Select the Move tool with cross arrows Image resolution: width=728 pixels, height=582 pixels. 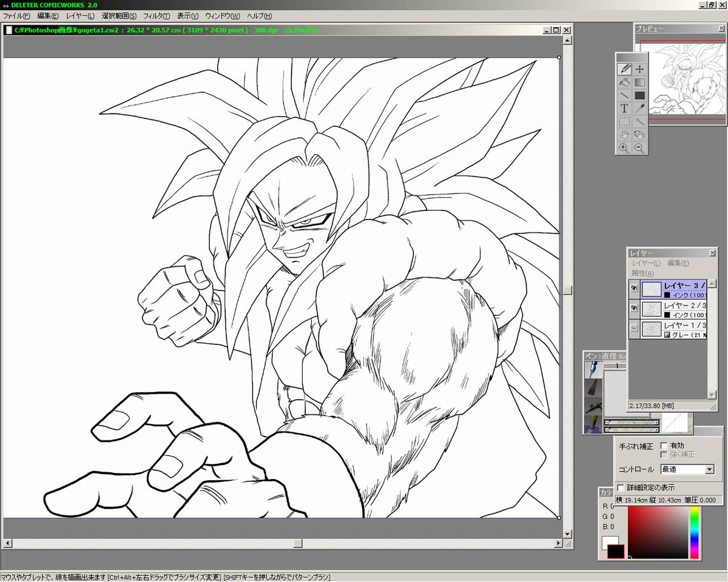(640, 69)
